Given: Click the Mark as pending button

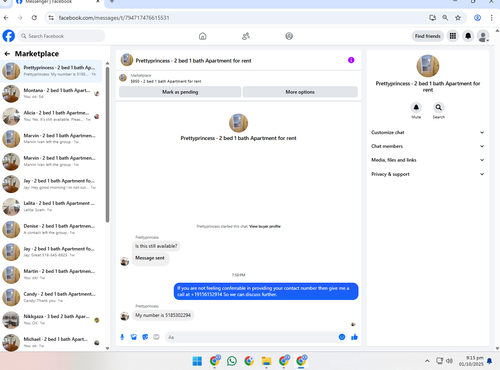Looking at the screenshot, I should (180, 92).
